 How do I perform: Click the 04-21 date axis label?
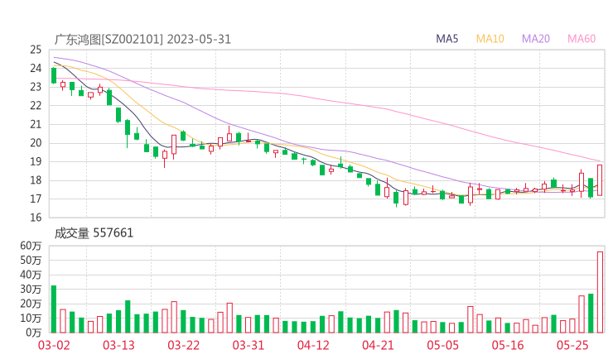click(x=378, y=345)
